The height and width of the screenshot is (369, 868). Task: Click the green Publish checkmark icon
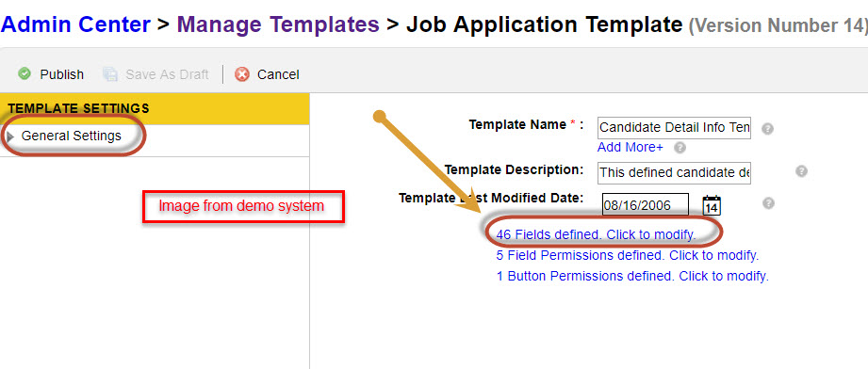click(x=24, y=73)
